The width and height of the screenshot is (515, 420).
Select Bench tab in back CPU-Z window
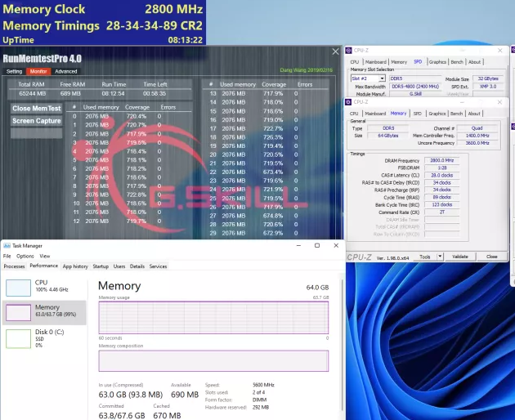point(457,62)
